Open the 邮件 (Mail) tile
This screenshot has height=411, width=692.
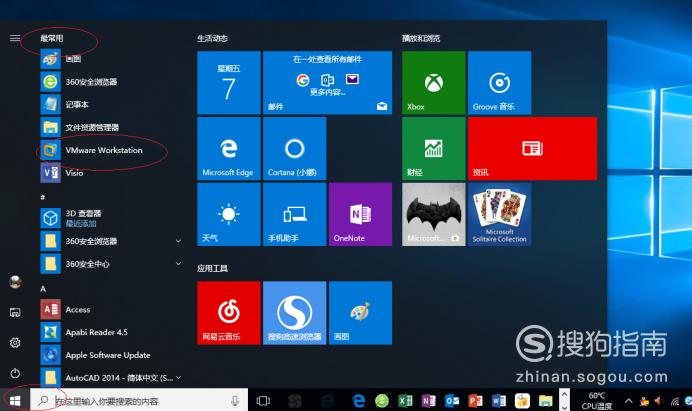327,83
